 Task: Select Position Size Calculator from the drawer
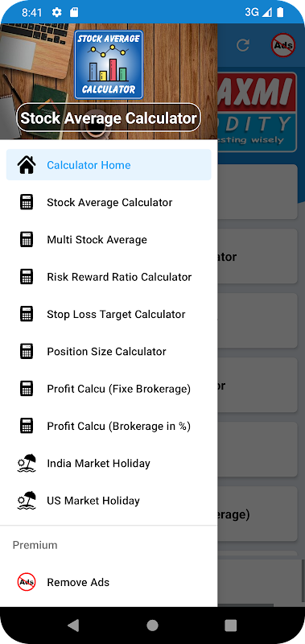point(109,352)
